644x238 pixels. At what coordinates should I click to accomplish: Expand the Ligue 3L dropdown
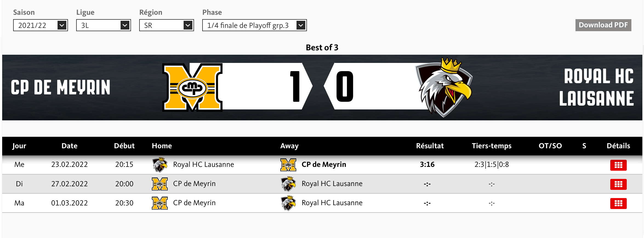coord(104,25)
